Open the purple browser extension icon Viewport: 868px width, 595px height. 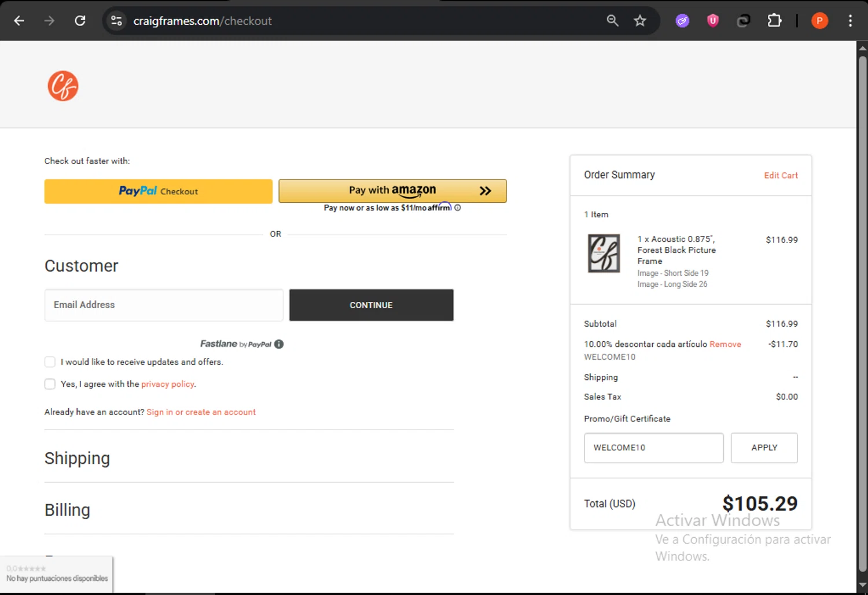point(683,21)
